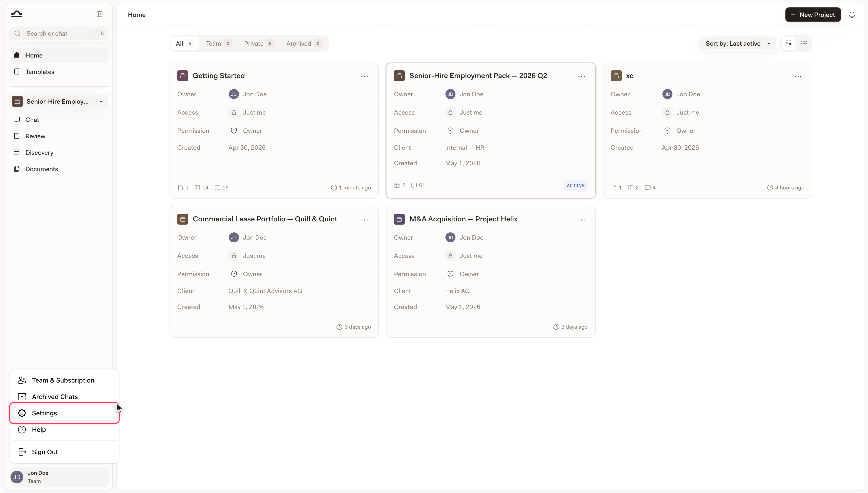The image size is (868, 493).
Task: Click the 'Helix AG' client text
Action: point(457,291)
